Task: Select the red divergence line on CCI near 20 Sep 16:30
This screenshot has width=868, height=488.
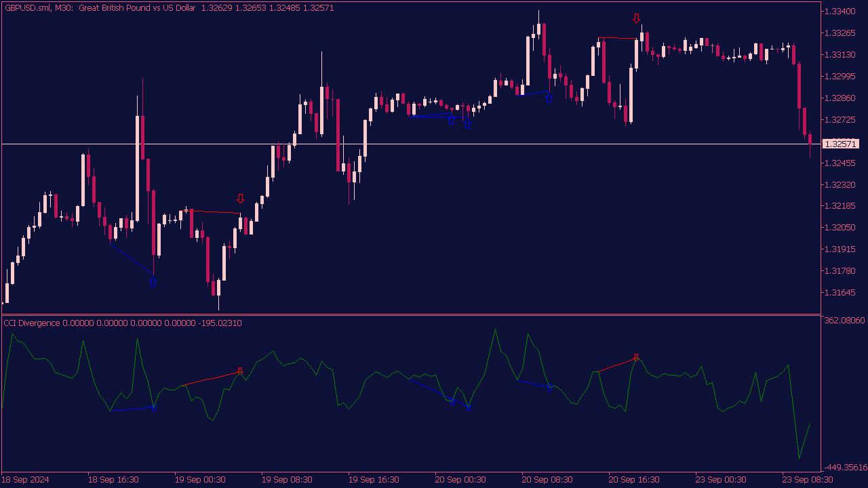Action: pos(618,365)
